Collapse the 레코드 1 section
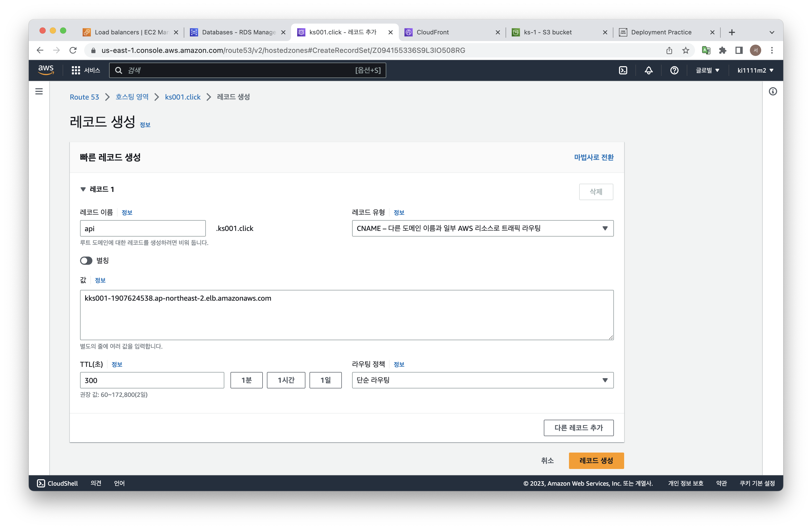This screenshot has width=812, height=529. pyautogui.click(x=83, y=189)
